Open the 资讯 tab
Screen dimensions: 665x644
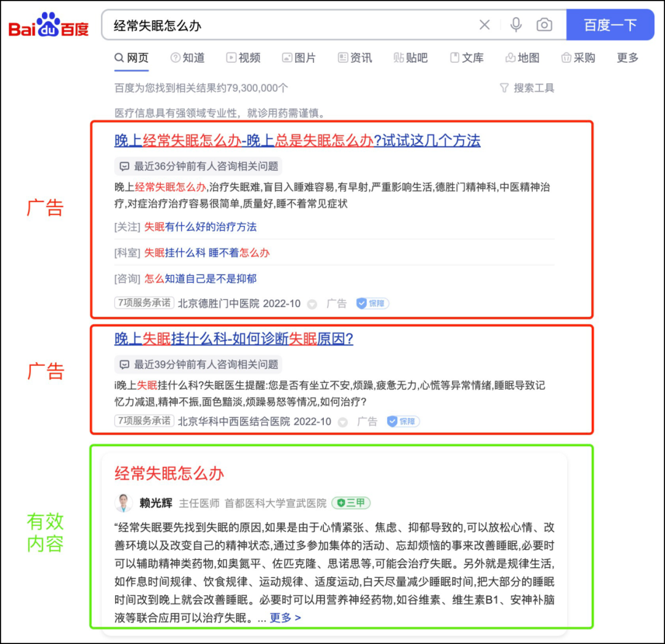(x=355, y=58)
